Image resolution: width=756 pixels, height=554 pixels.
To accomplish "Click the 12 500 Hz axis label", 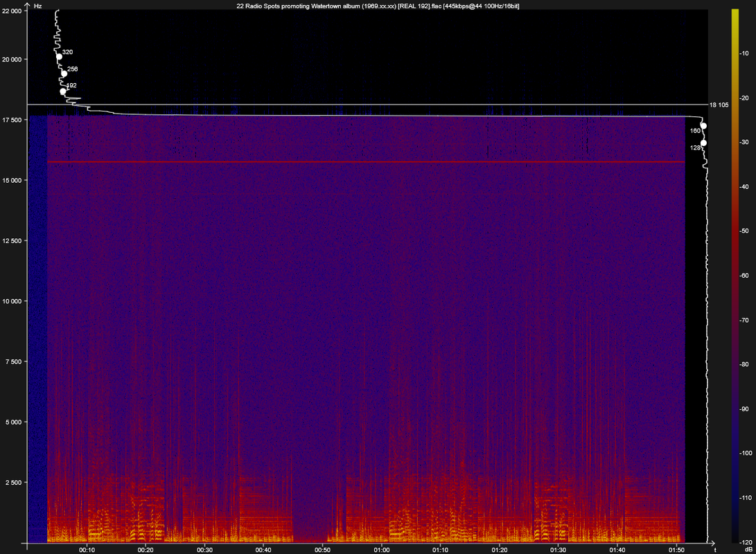I will [x=12, y=241].
